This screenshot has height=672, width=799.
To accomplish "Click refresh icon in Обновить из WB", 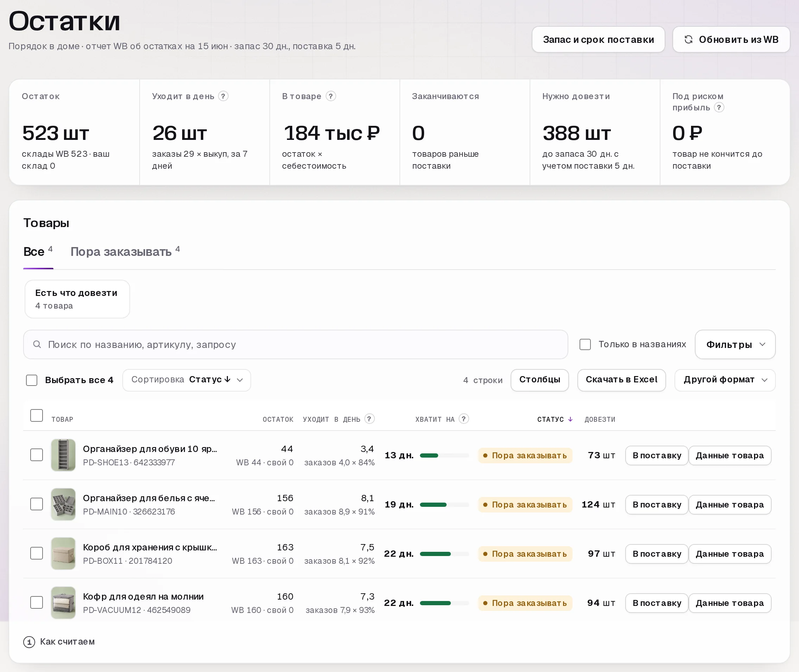I will pyautogui.click(x=689, y=39).
